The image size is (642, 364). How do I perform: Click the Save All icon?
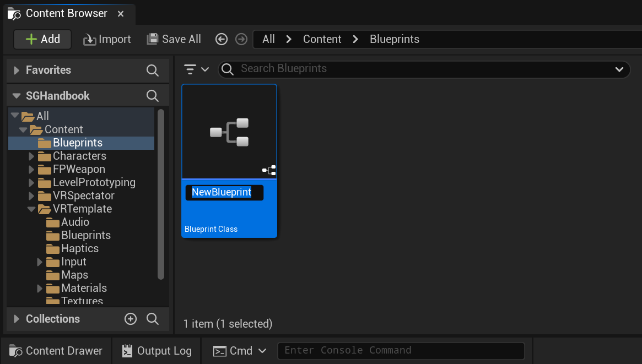point(152,39)
